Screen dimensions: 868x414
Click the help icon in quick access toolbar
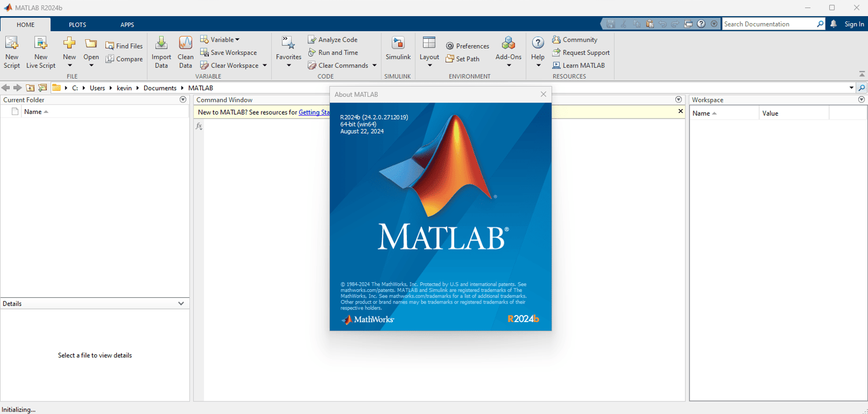[701, 24]
